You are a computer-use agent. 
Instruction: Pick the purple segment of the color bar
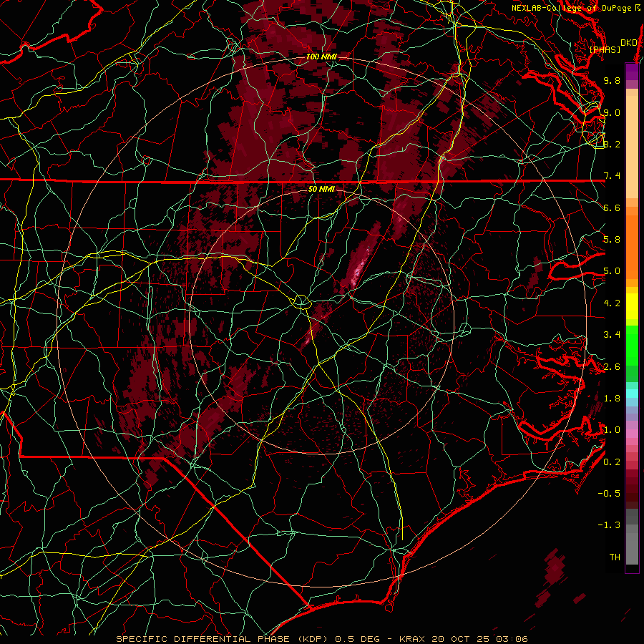[x=632, y=72]
